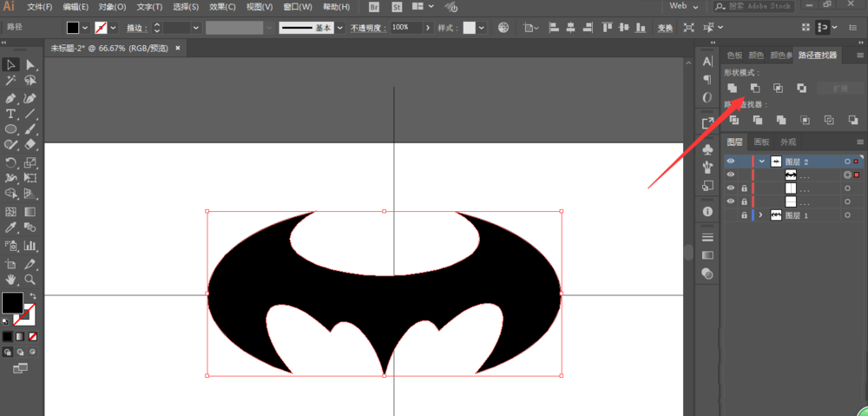Select the Curvature tool
Screen dimensions: 868x416
(x=30, y=98)
